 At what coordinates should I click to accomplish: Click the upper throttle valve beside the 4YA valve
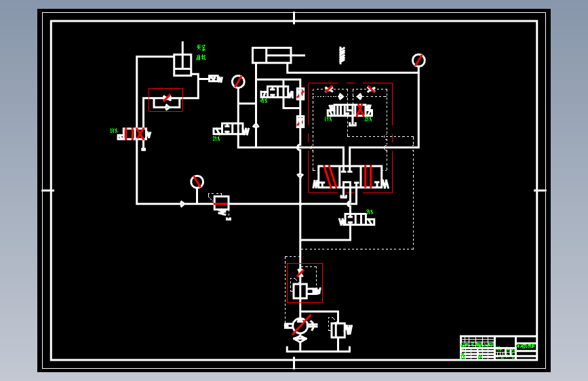point(300,94)
